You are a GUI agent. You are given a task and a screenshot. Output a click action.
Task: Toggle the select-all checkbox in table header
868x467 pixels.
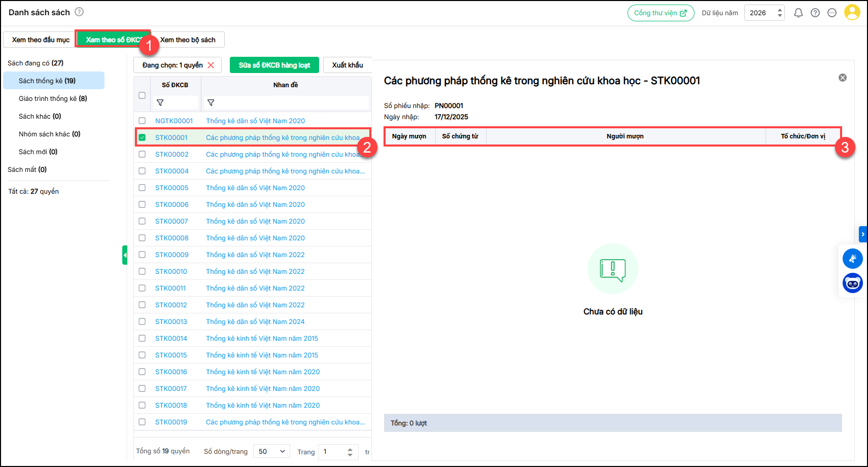[x=142, y=95]
